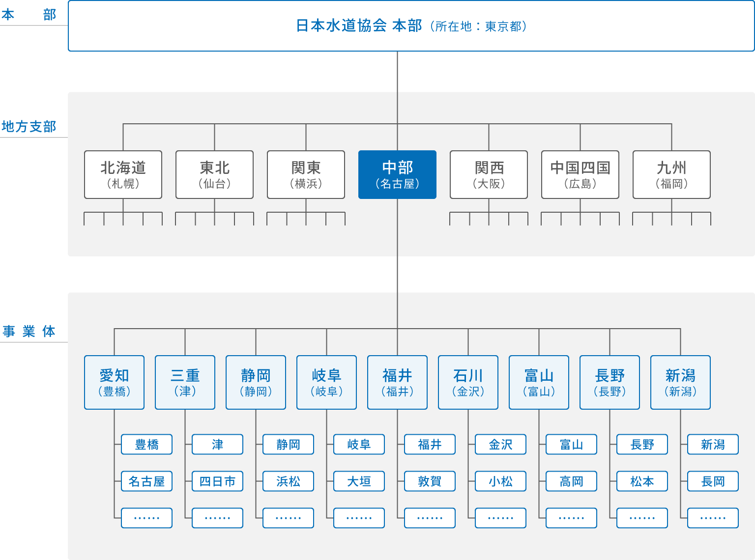Click the 地方支部 row label
Image resolution: width=755 pixels, height=560 pixels.
[x=29, y=127]
